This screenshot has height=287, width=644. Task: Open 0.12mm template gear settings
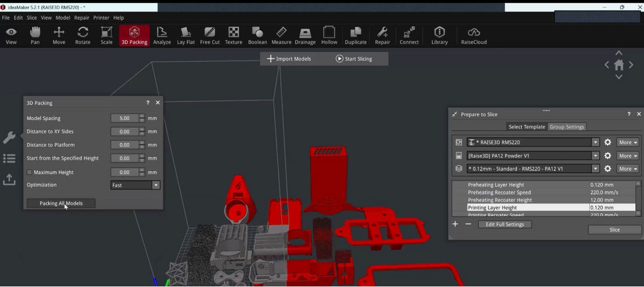tap(608, 169)
